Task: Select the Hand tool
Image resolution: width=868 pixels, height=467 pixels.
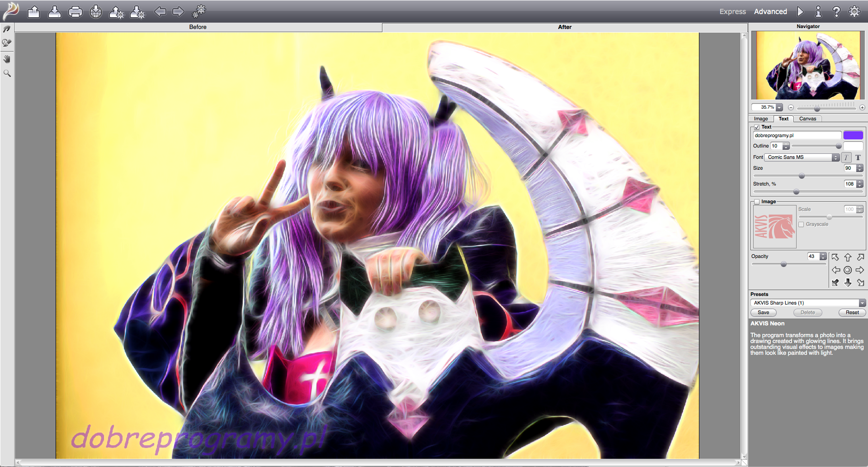Action: pos(7,59)
